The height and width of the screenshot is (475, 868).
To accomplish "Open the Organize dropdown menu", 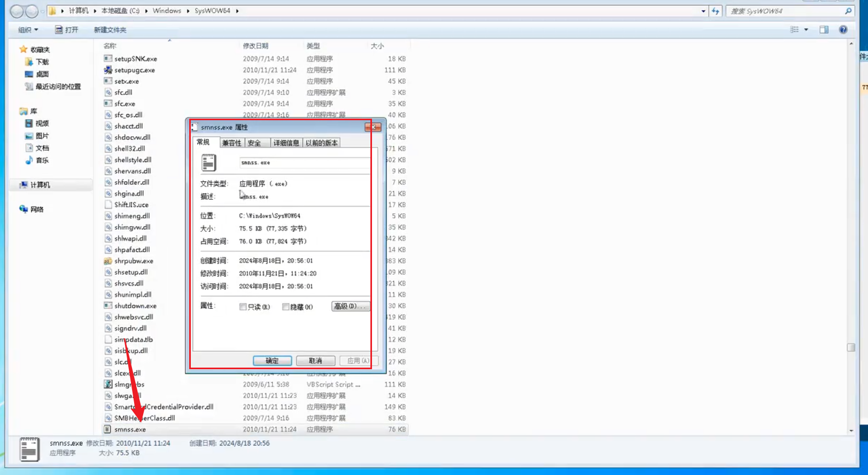I will (x=28, y=30).
